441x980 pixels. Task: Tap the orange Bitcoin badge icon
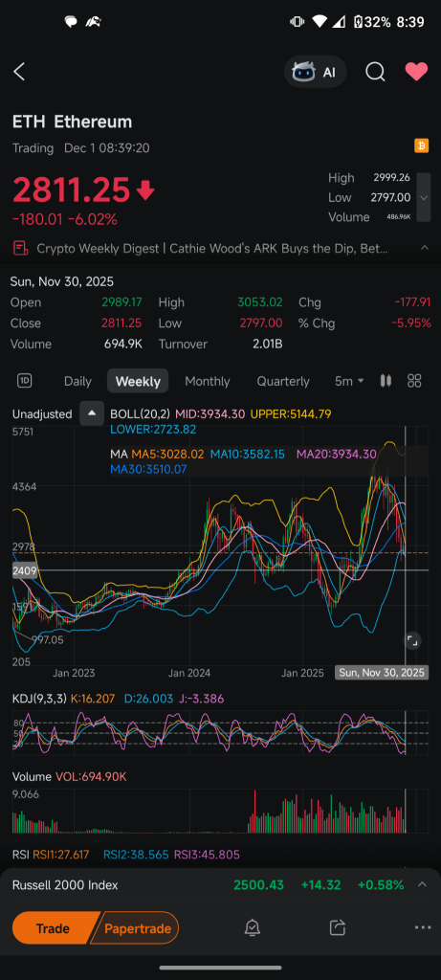coord(422,146)
